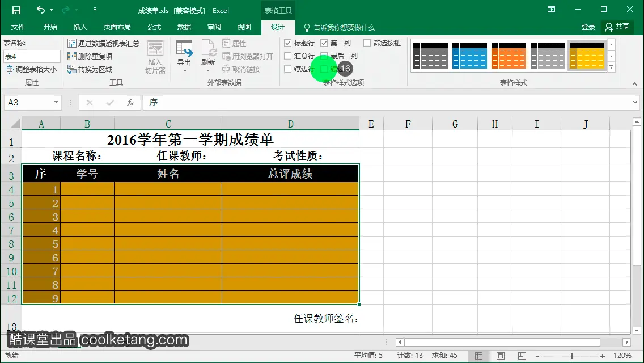This screenshot has height=363, width=644.
Task: Expand the formula bar chevron
Action: click(635, 102)
